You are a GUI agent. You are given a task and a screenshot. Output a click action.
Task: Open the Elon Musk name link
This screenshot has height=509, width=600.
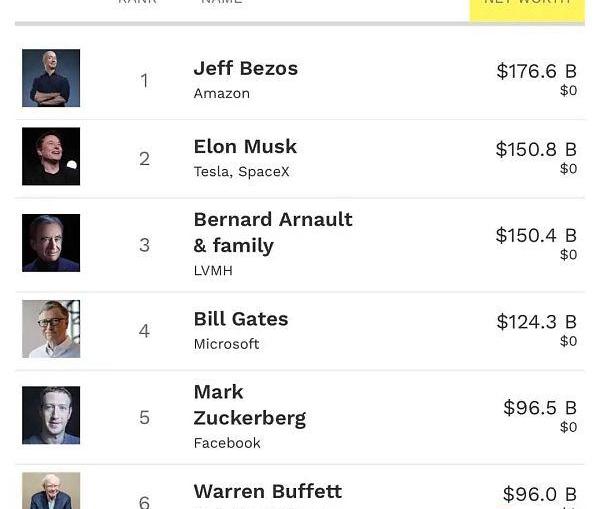(x=245, y=147)
